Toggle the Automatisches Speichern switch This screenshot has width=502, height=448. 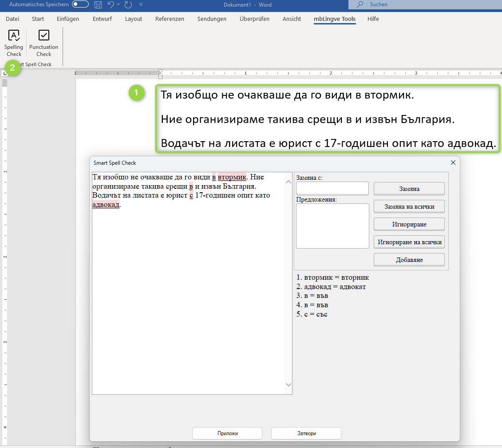click(x=80, y=4)
